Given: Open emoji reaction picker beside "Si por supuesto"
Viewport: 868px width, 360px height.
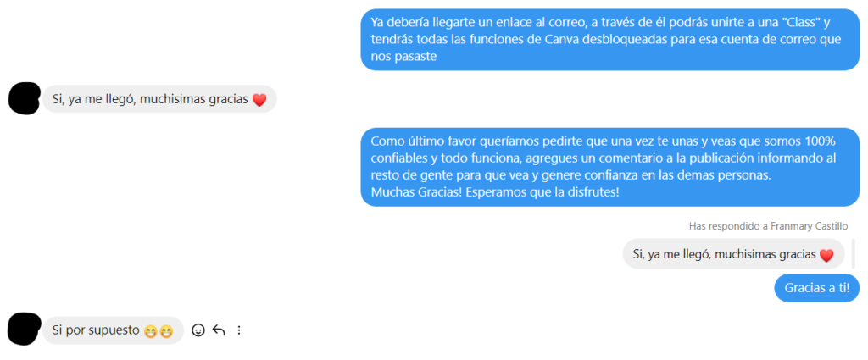Looking at the screenshot, I should point(198,330).
